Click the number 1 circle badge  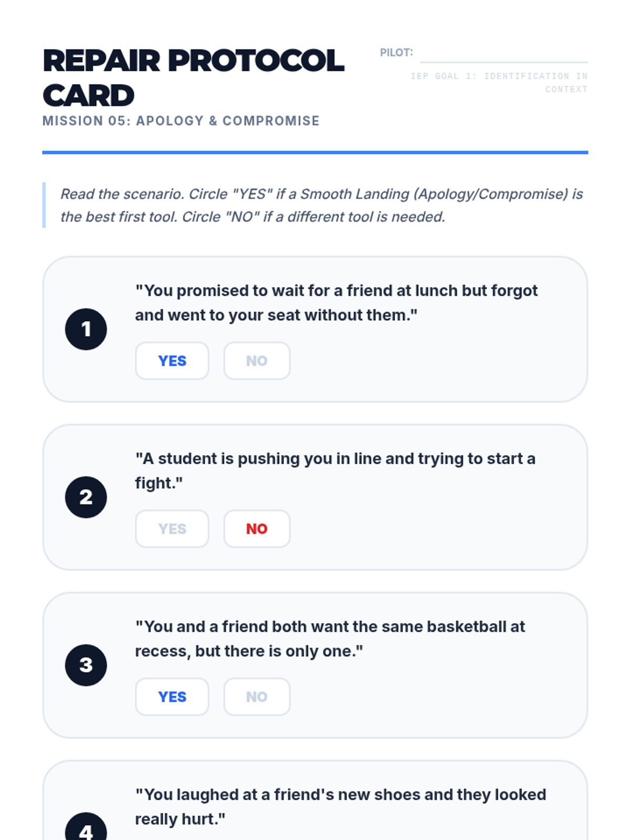click(86, 329)
